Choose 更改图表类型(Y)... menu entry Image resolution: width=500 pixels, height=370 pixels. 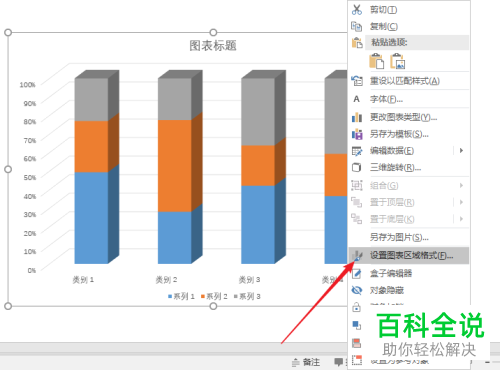tap(403, 117)
